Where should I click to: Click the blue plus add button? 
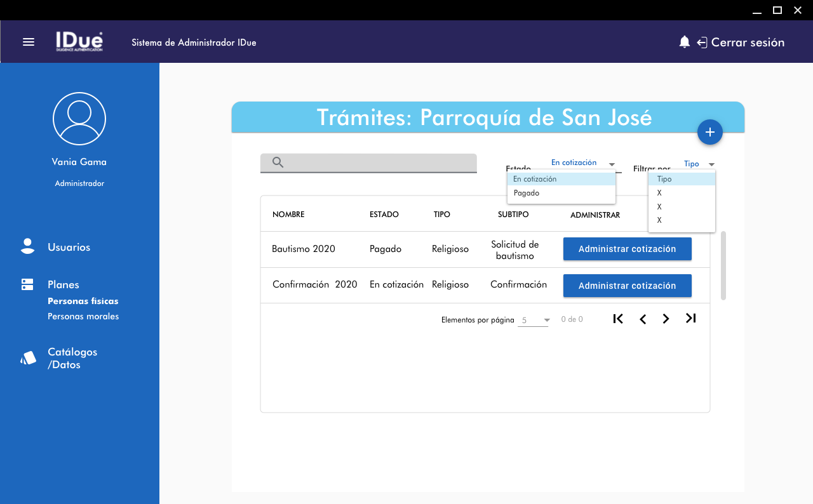click(x=709, y=132)
